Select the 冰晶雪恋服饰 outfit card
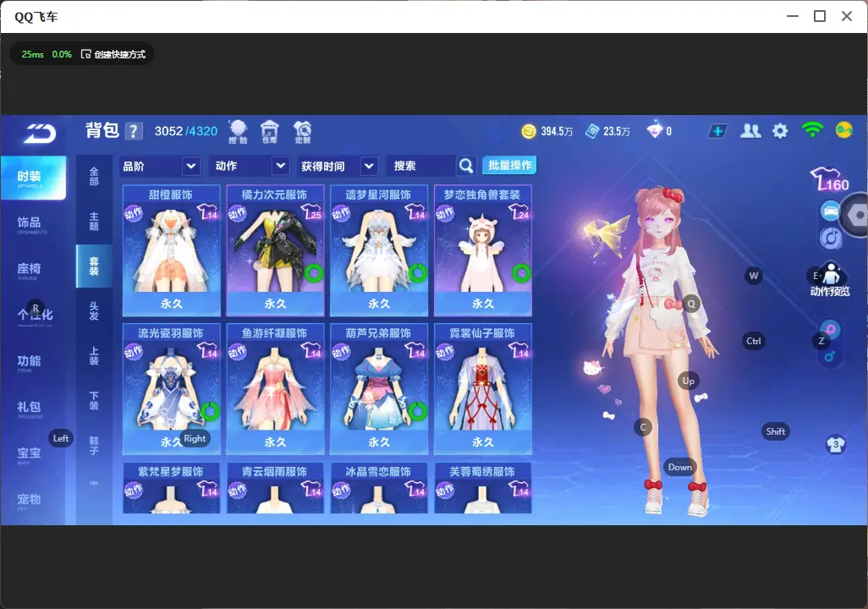868x609 pixels. click(x=379, y=488)
